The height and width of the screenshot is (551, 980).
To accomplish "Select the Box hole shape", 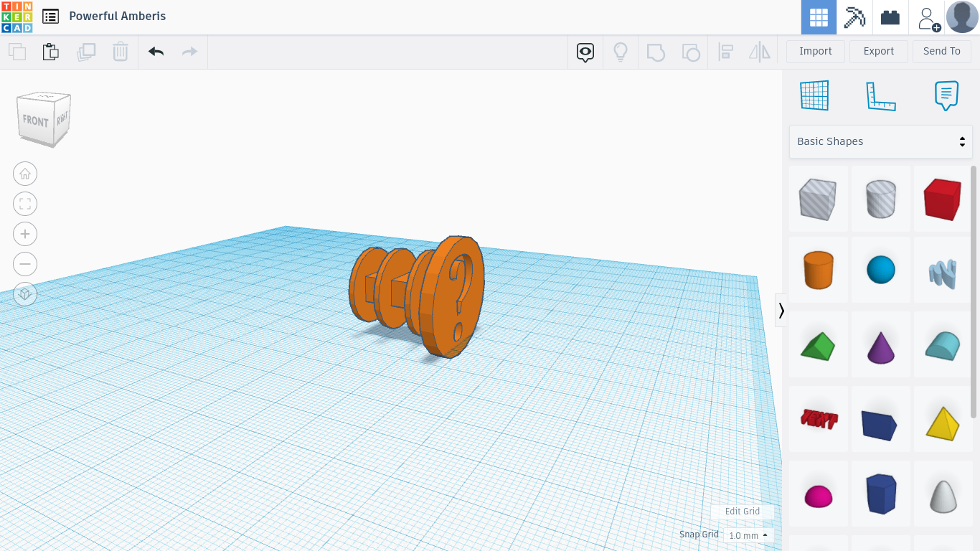I will pyautogui.click(x=819, y=199).
